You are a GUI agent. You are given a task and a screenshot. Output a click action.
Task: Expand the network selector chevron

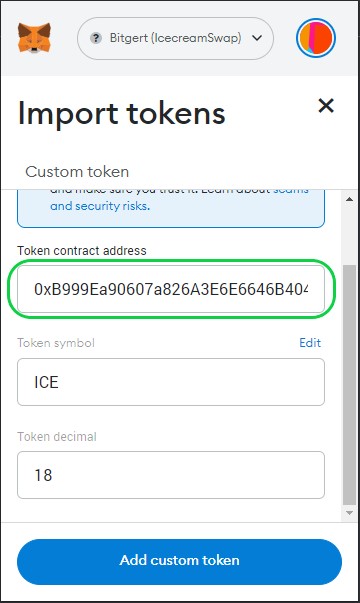click(257, 38)
